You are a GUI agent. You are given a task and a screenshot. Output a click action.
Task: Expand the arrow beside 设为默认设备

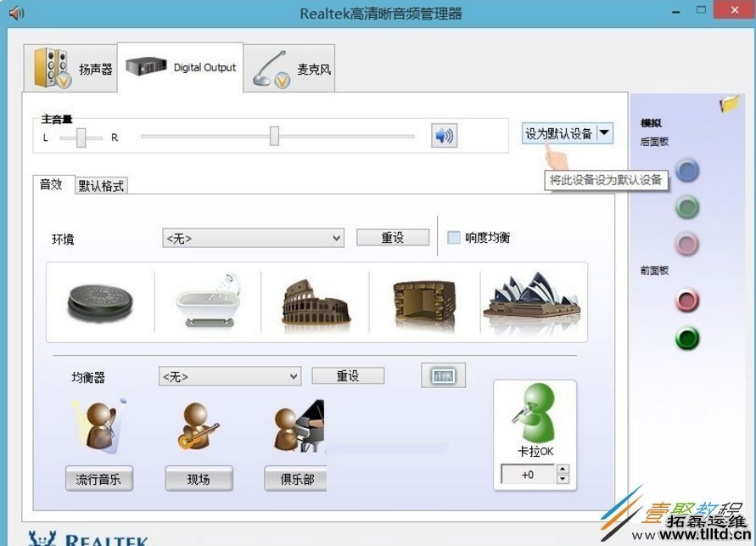tap(603, 132)
